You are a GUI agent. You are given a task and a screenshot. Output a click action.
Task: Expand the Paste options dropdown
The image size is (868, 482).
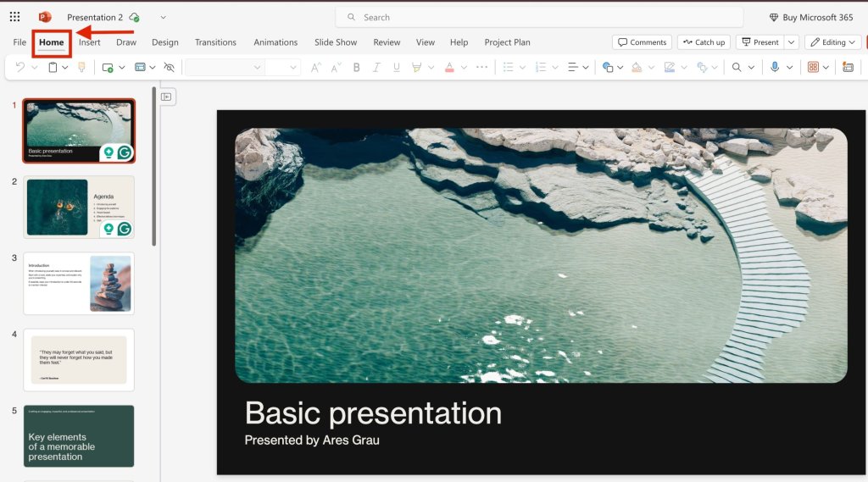65,67
